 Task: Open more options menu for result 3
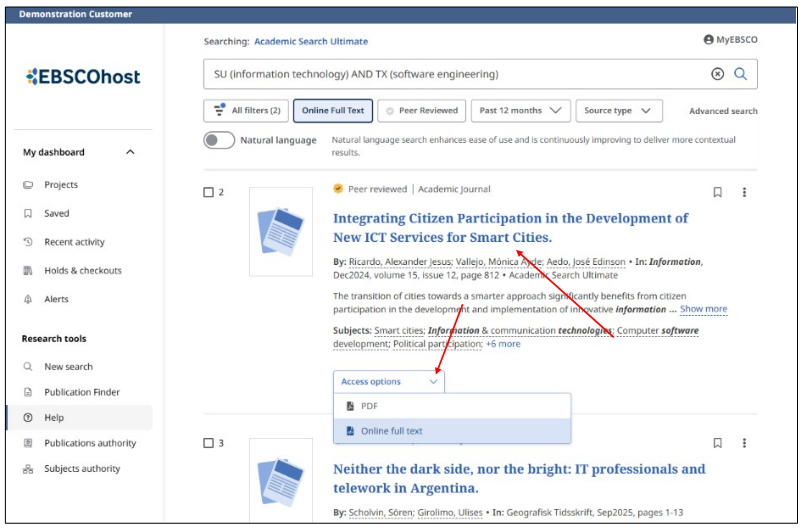[744, 443]
